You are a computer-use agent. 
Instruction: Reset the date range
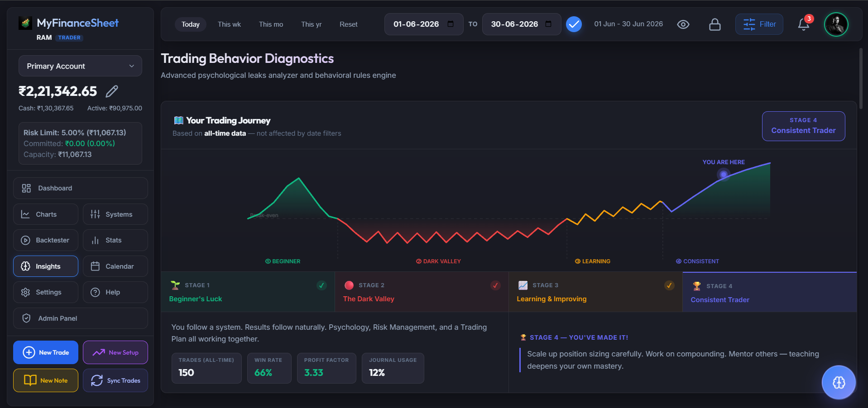click(349, 24)
